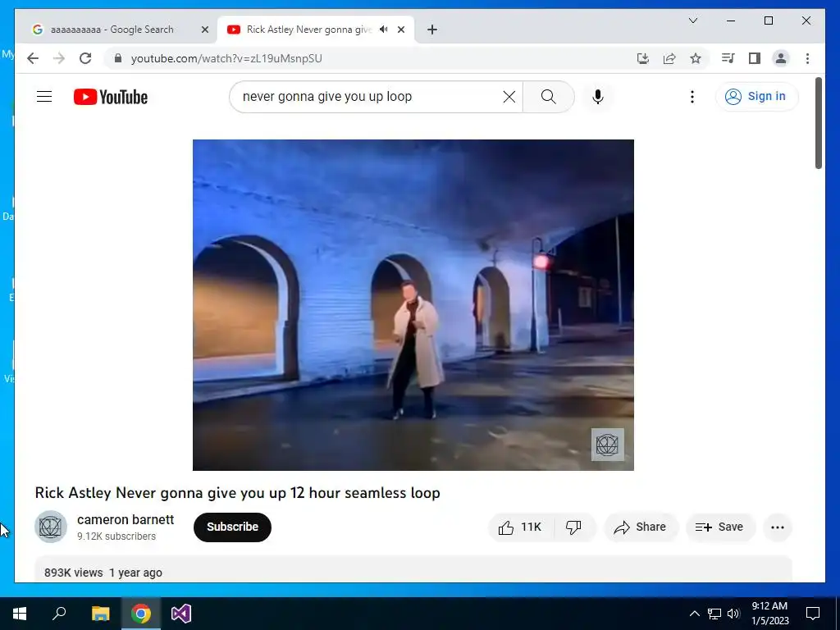Start voice search with microphone
This screenshot has width=840, height=630.
coord(598,97)
